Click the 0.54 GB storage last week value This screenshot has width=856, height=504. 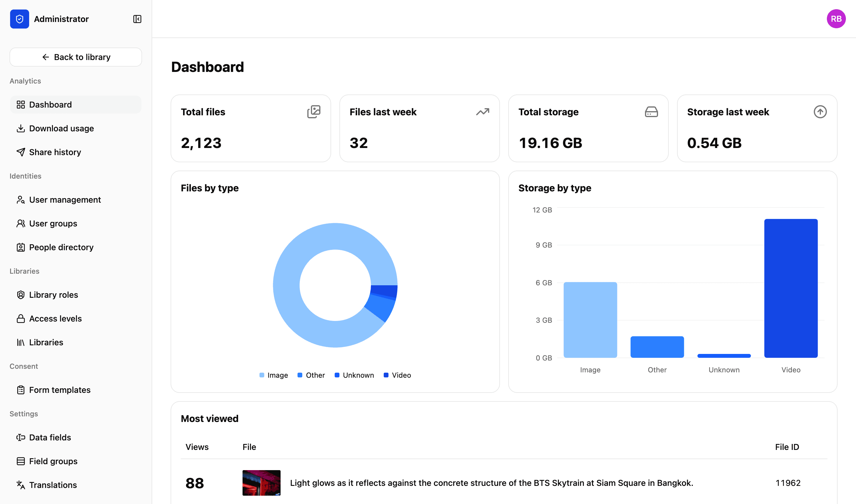point(714,143)
